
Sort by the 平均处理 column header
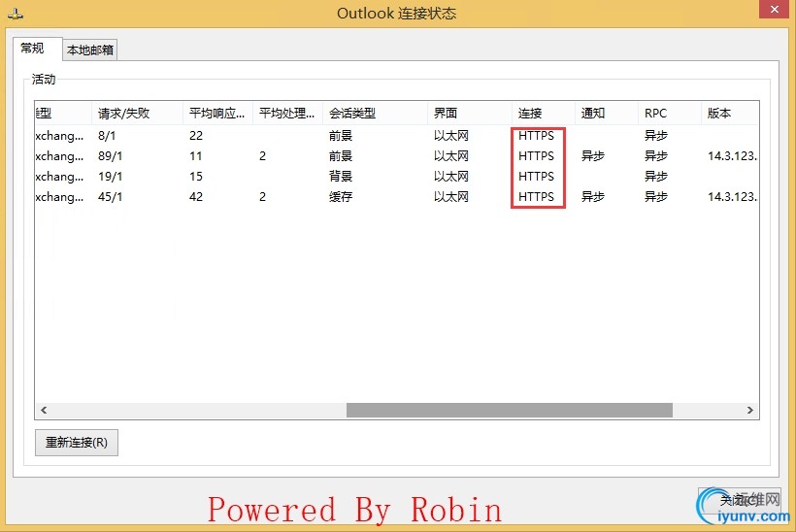288,114
